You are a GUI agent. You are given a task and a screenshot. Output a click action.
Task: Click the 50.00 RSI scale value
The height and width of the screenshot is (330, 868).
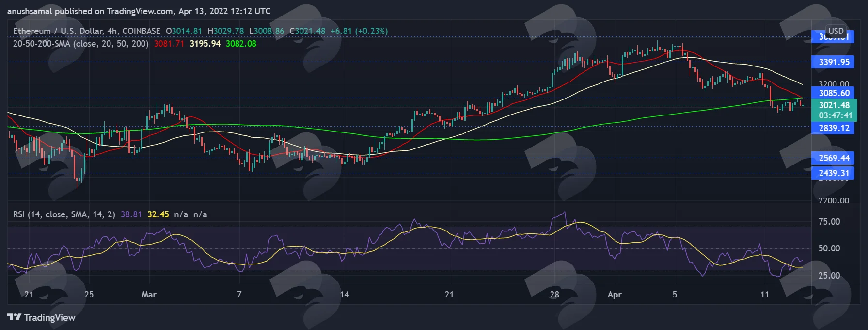pos(829,248)
